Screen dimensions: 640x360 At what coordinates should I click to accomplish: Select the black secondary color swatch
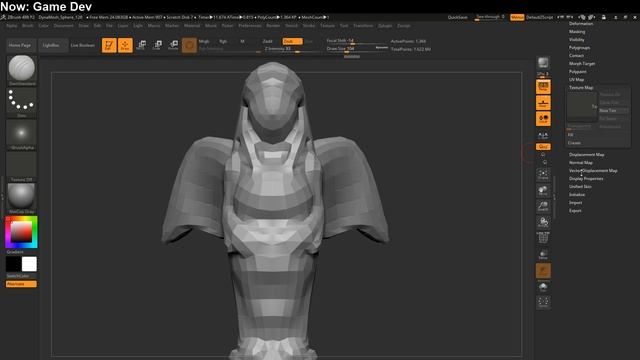click(x=13, y=264)
